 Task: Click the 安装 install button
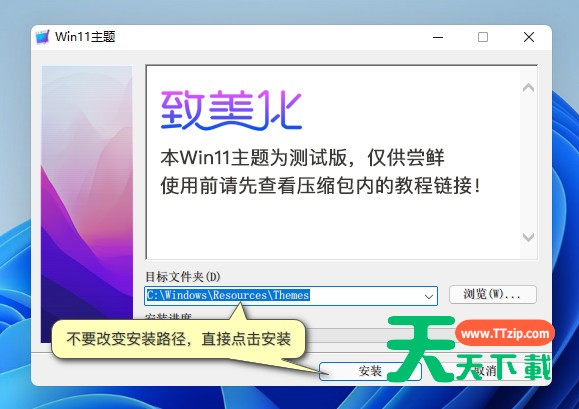[x=370, y=371]
